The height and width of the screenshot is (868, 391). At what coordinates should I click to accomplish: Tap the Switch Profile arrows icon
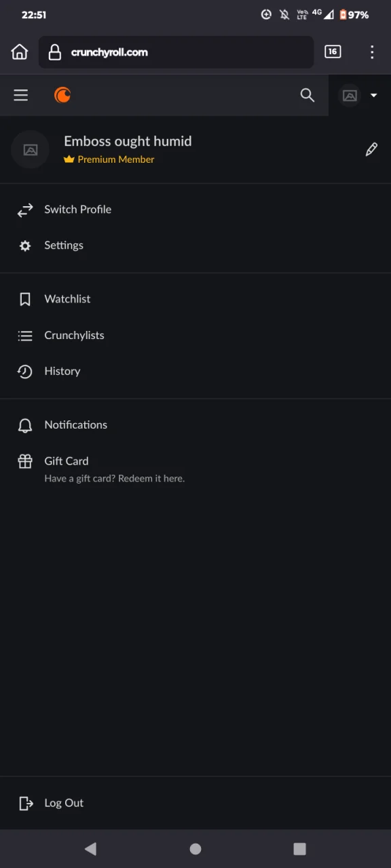(x=25, y=210)
